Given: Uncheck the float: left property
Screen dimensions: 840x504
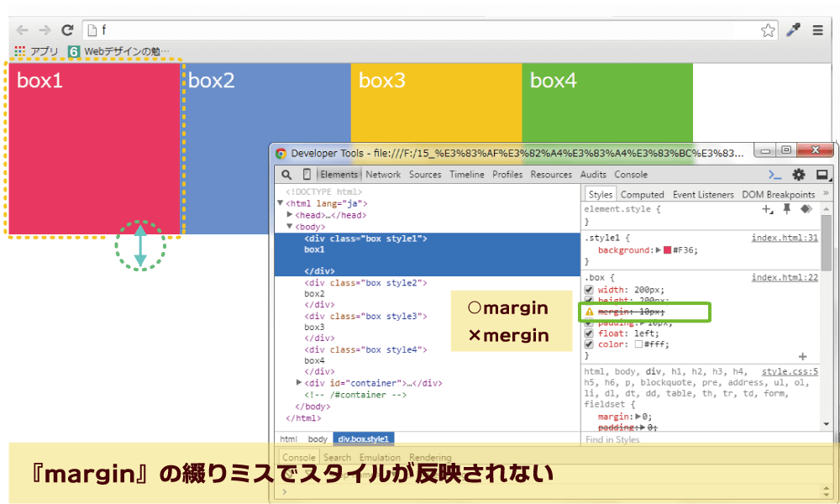Looking at the screenshot, I should [x=588, y=333].
